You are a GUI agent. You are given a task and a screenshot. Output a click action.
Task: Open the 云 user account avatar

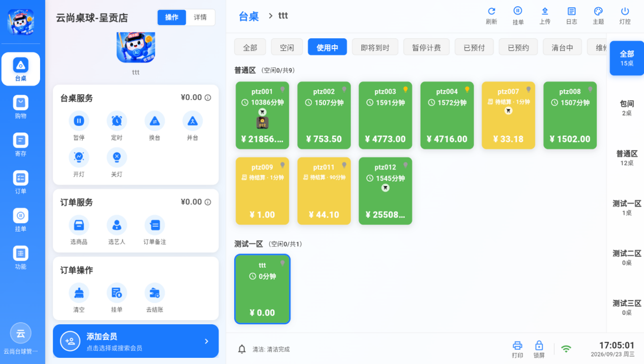point(21,333)
